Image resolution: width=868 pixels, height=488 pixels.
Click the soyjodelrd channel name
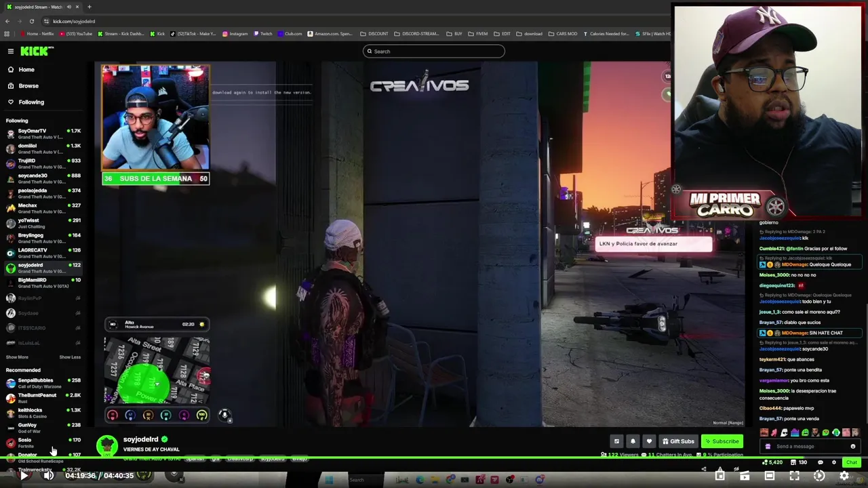(x=140, y=440)
